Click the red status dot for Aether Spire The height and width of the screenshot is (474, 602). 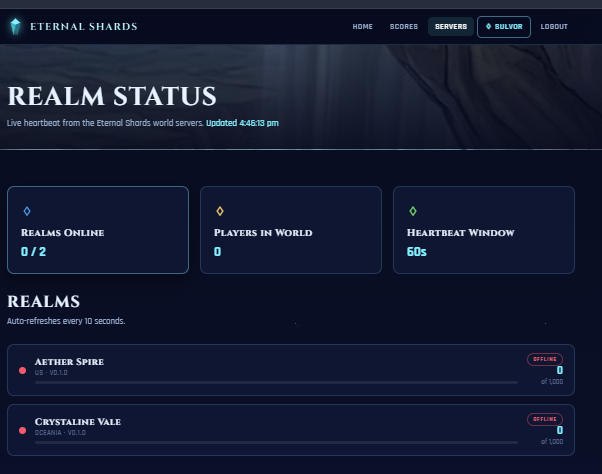(23, 370)
